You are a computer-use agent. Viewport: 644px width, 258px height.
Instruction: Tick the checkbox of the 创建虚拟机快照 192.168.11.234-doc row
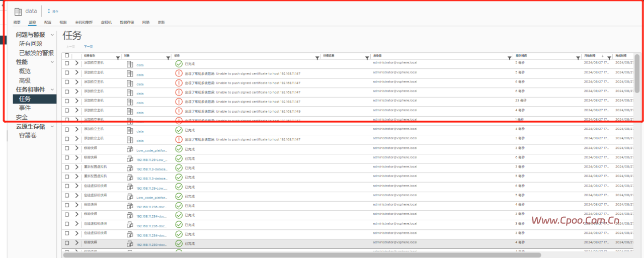coord(67,233)
